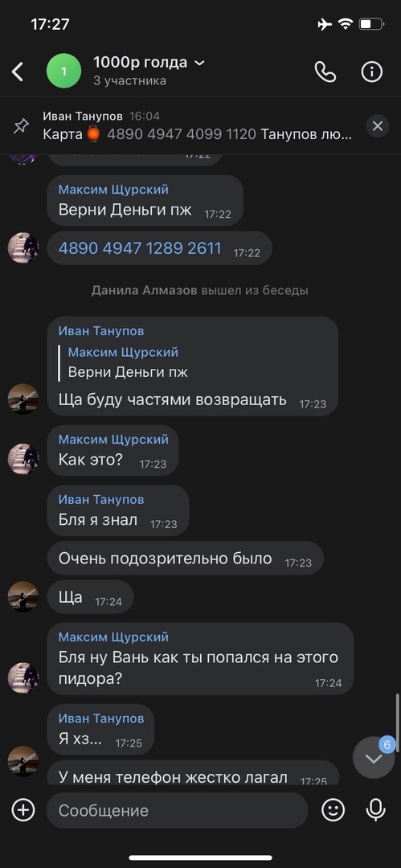
Task: Jump to newest messages via down-arrow badge
Action: (374, 758)
